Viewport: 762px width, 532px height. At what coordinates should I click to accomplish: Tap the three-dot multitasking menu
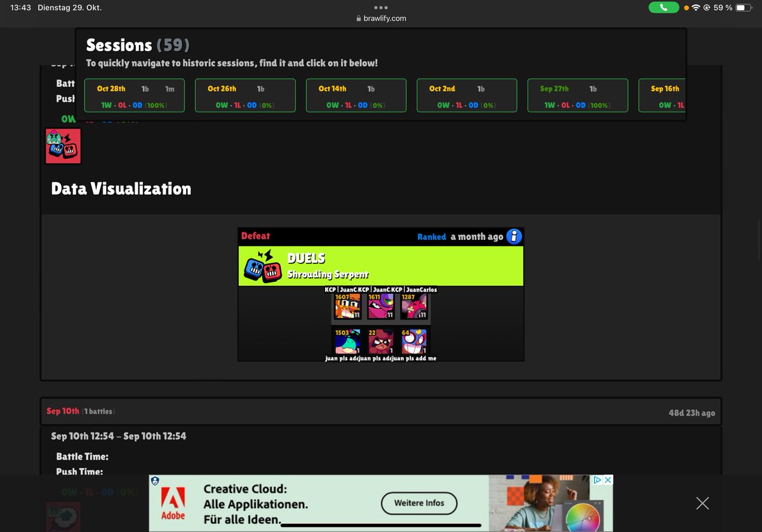(x=381, y=8)
